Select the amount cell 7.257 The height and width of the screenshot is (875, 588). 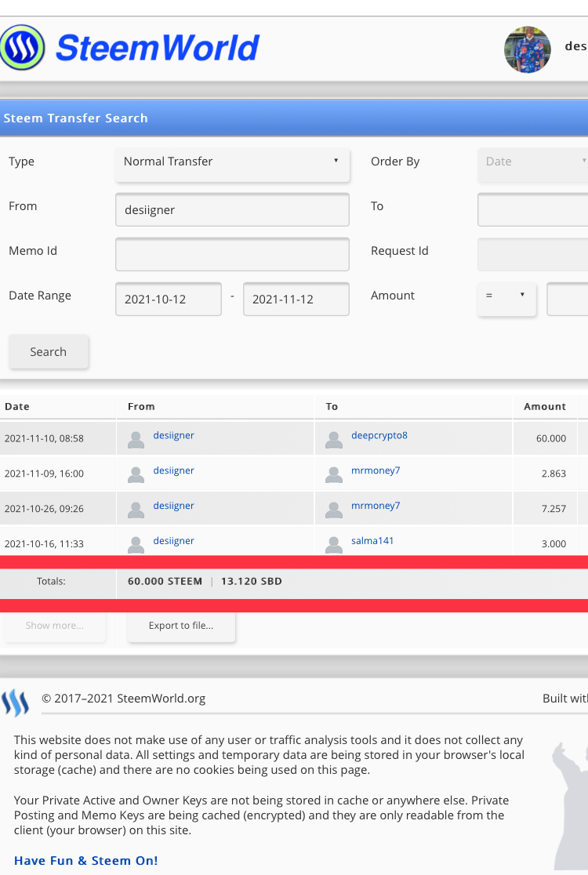[x=554, y=509]
